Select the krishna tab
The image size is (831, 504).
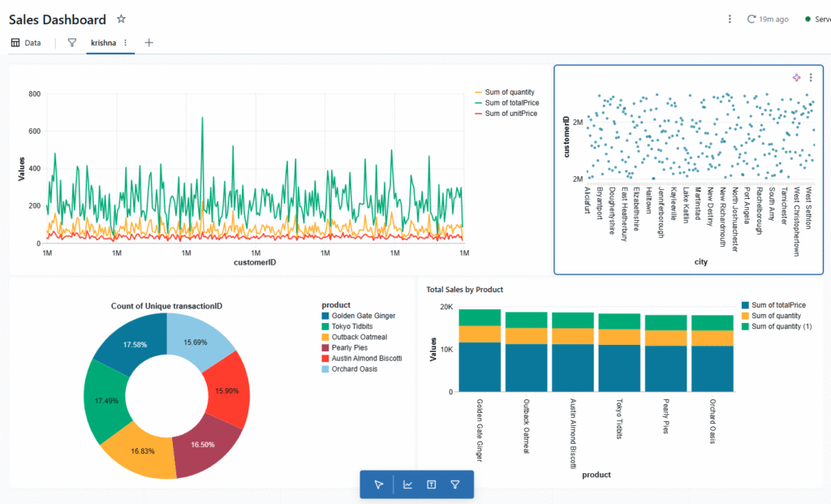click(103, 42)
